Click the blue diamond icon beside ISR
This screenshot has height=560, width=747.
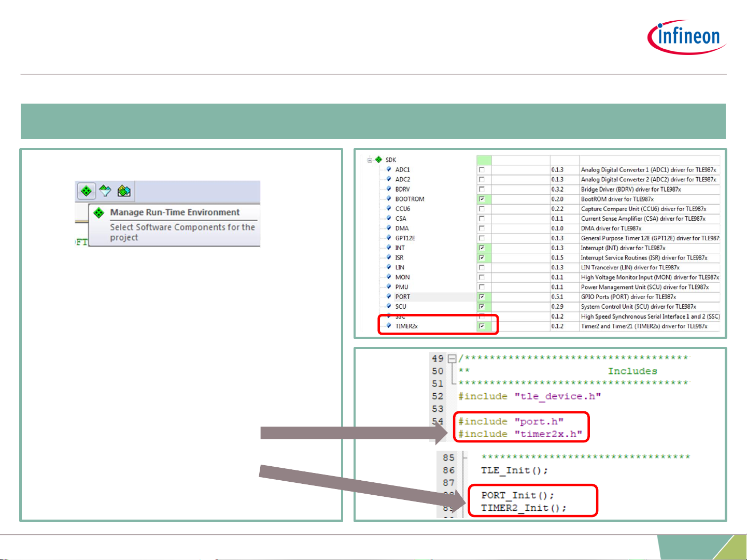pyautogui.click(x=389, y=258)
